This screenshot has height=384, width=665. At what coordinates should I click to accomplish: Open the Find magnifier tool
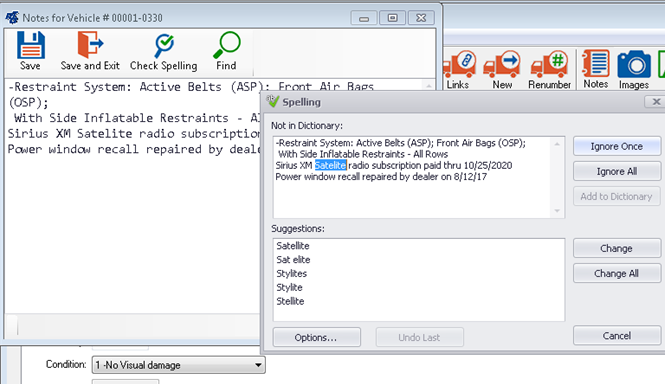pyautogui.click(x=226, y=45)
